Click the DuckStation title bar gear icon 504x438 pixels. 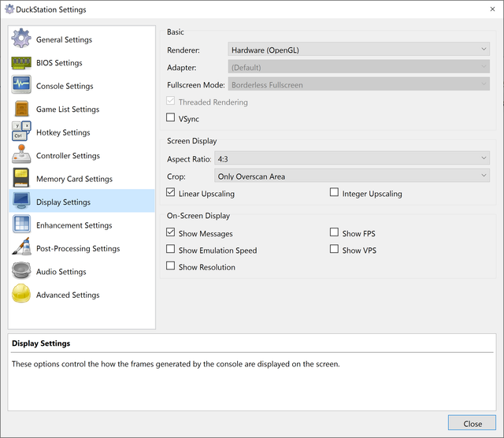9,9
